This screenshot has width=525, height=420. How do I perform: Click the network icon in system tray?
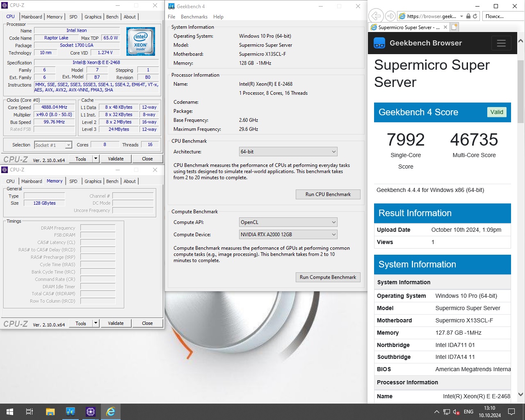447,412
